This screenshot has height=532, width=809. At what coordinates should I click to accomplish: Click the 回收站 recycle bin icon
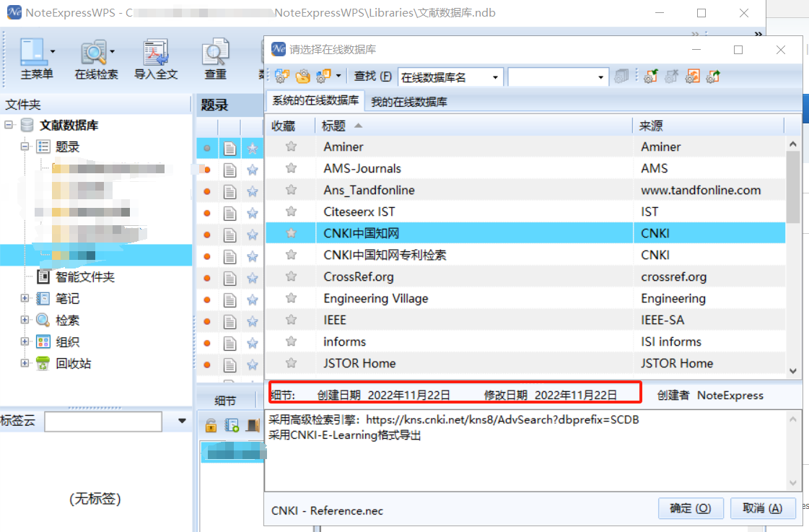click(x=43, y=363)
